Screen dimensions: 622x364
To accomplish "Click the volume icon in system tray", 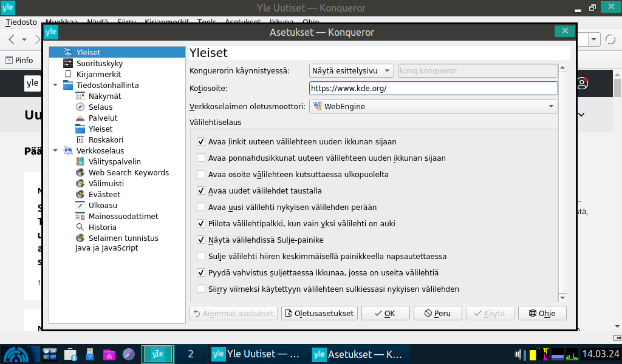I will (519, 354).
